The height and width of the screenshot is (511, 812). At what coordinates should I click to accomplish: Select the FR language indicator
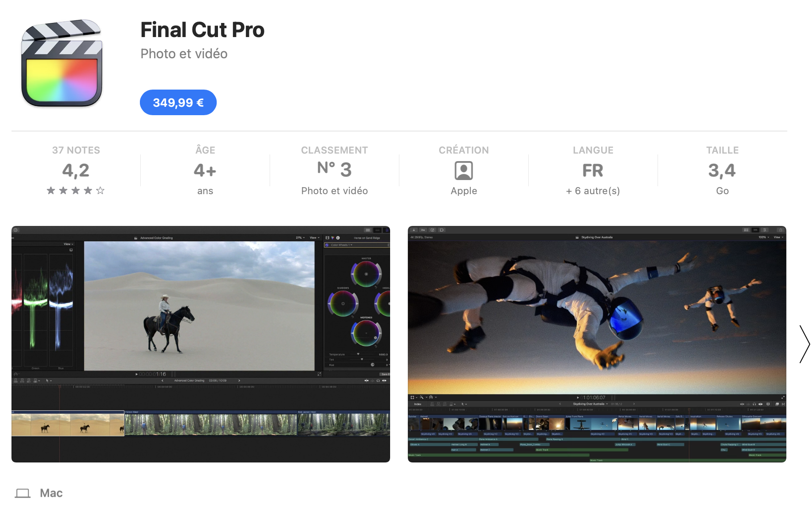point(593,170)
